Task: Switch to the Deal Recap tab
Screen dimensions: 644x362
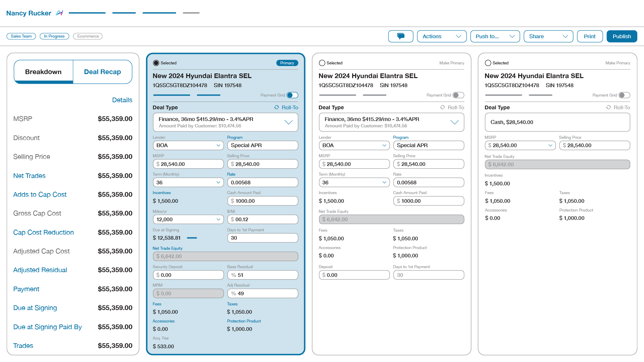Action: tap(102, 71)
